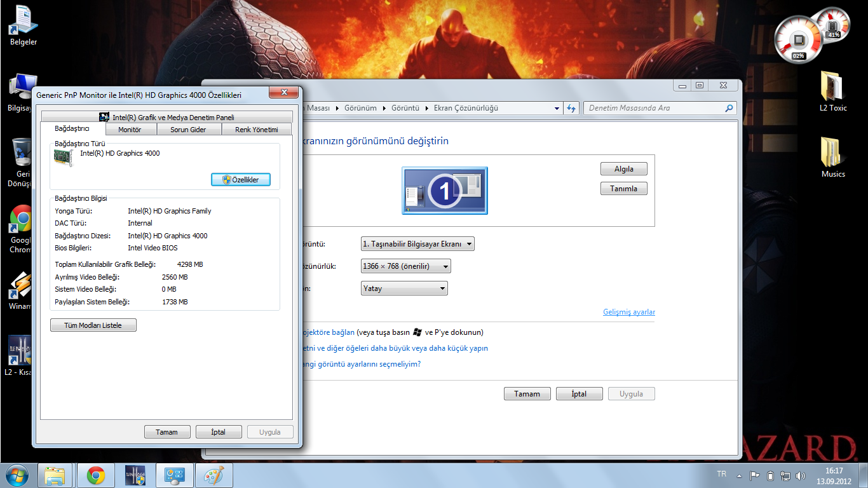Viewport: 868px width, 488px height.
Task: Select the L2 - Kısa desktop shortcut
Action: tap(20, 356)
